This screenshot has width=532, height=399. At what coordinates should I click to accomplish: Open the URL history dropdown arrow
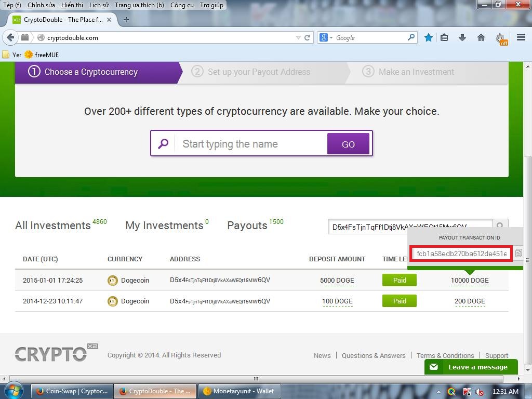pos(298,37)
